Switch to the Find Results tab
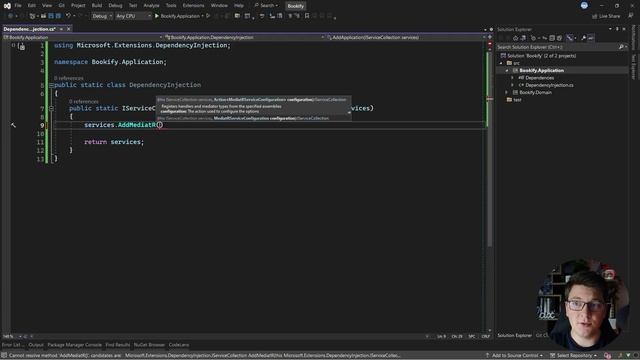The height and width of the screenshot is (360, 640). (118, 345)
